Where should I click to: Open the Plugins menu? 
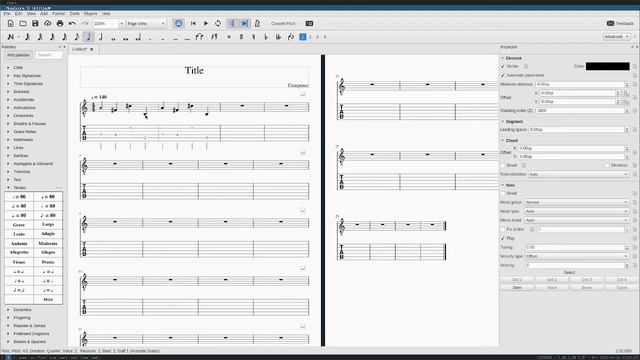pos(91,13)
